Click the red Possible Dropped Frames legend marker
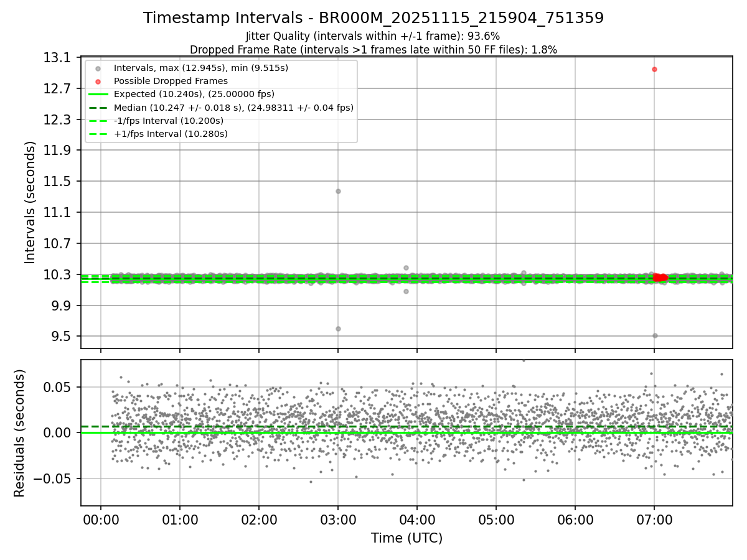The height and width of the screenshot is (560, 747). 98,81
